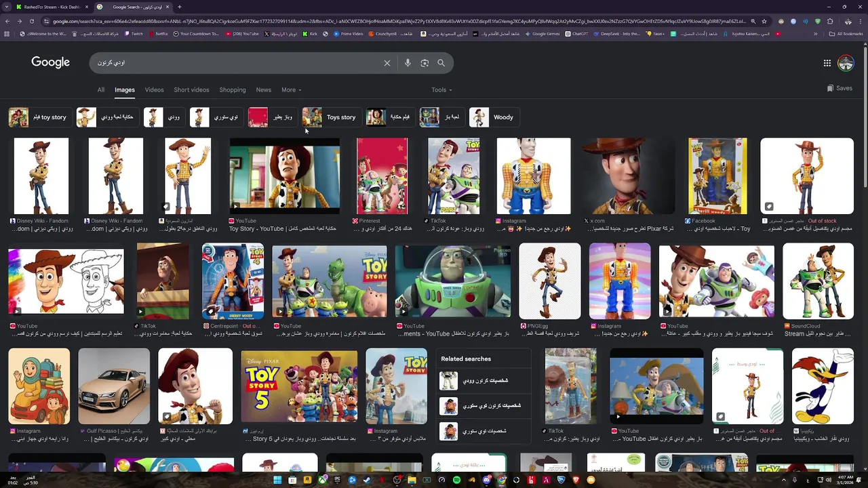This screenshot has height=488, width=868.
Task: Switch to the Shopping tab
Action: click(233, 89)
